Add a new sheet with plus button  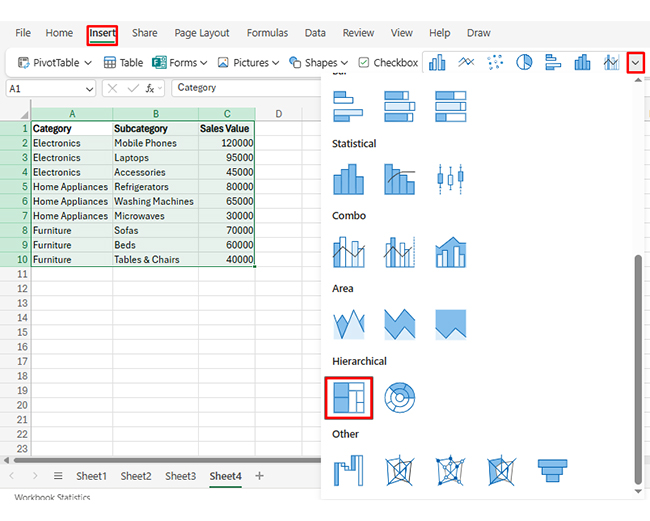pos(260,476)
